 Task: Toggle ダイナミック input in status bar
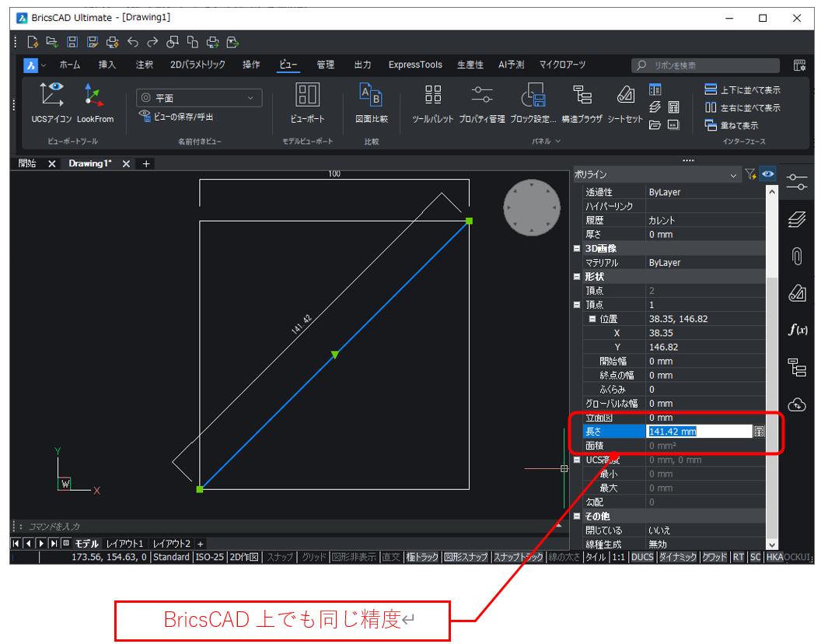click(x=677, y=557)
